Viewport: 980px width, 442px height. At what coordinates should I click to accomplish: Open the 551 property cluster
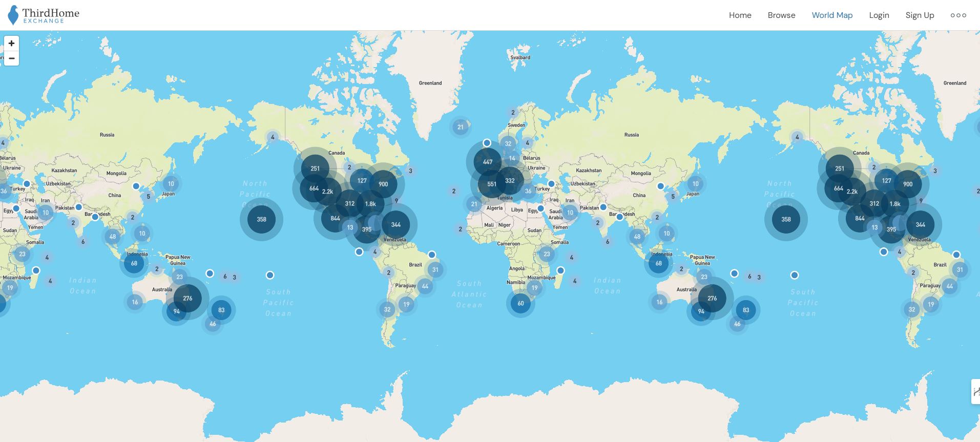click(x=492, y=184)
